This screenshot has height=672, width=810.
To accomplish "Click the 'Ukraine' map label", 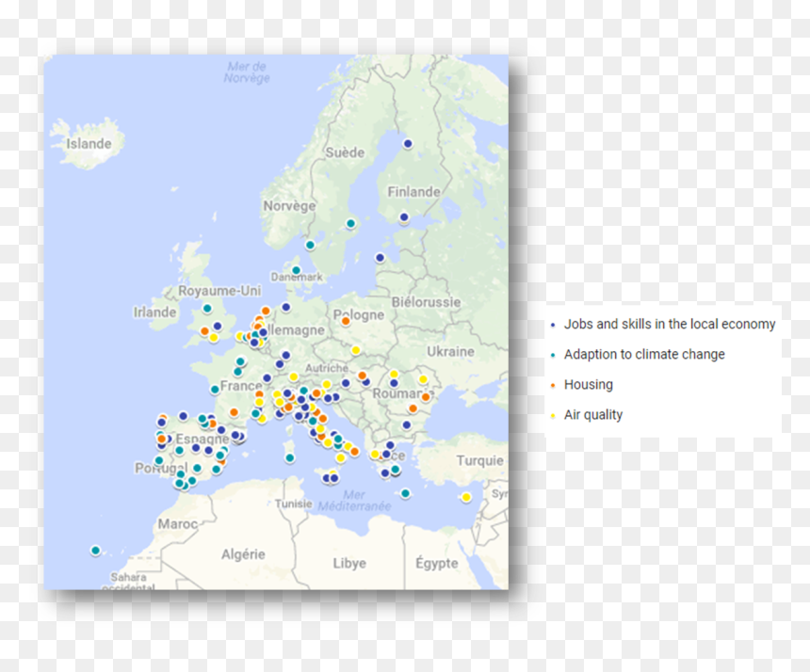I will click(450, 351).
